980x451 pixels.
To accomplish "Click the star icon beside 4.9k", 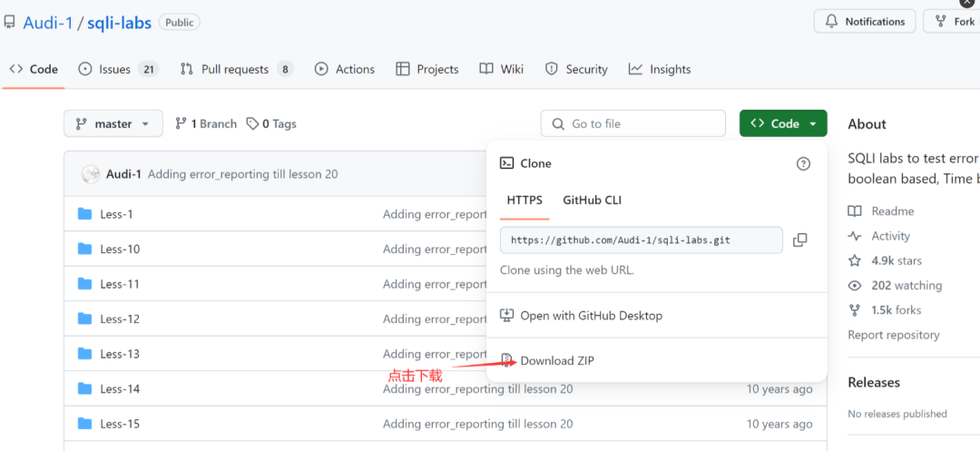I will tap(855, 260).
